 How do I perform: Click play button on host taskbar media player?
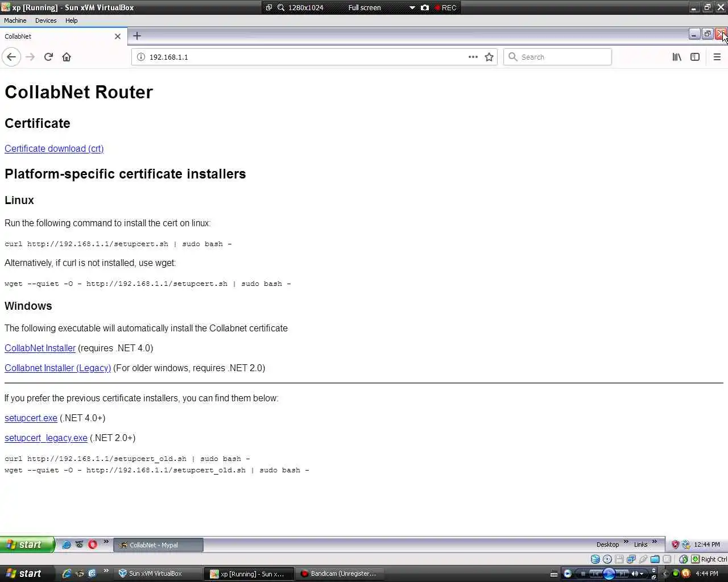pos(609,573)
